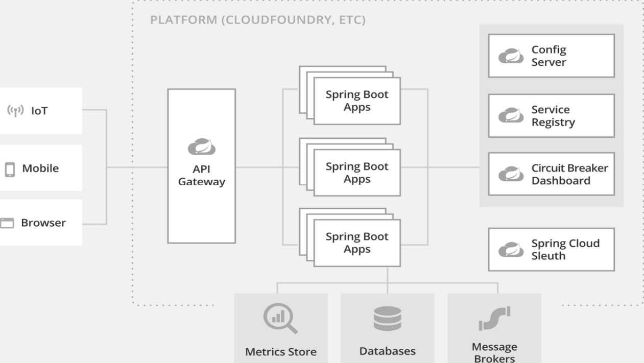
Task: Select the Mobile client box
Action: (x=41, y=168)
